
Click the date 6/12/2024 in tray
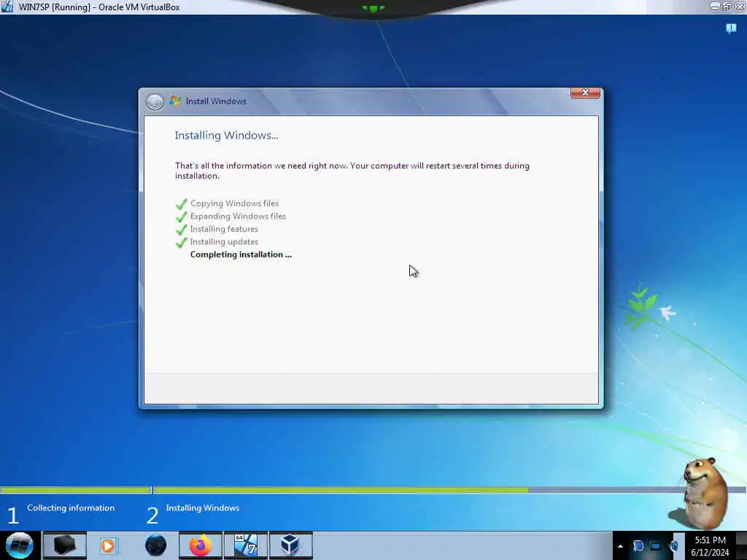[710, 553]
